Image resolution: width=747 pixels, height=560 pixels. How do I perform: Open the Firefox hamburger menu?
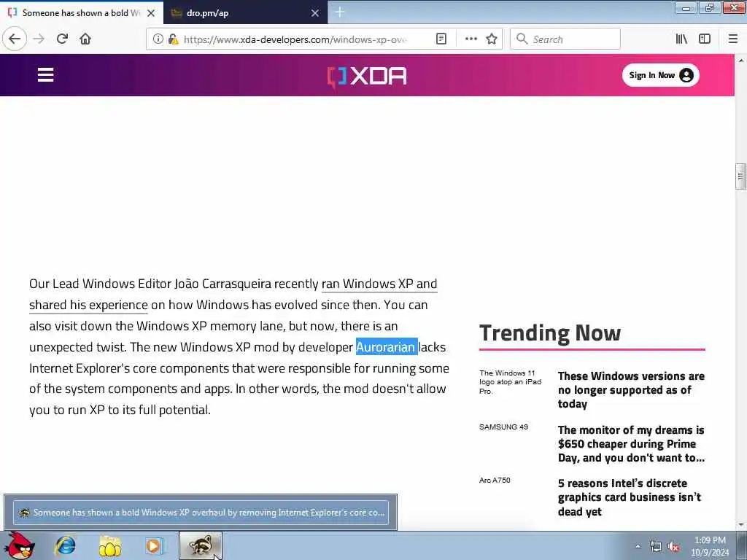click(732, 39)
